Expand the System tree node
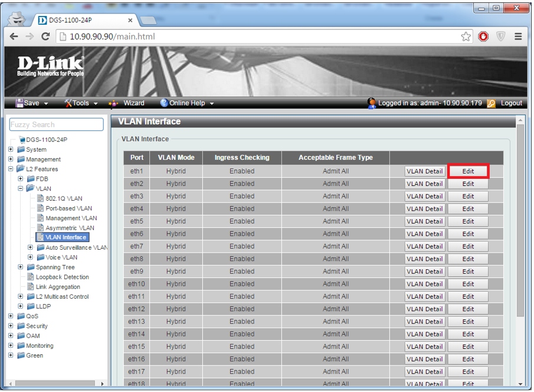Image resolution: width=534 pixels, height=392 pixels. pyautogui.click(x=11, y=150)
